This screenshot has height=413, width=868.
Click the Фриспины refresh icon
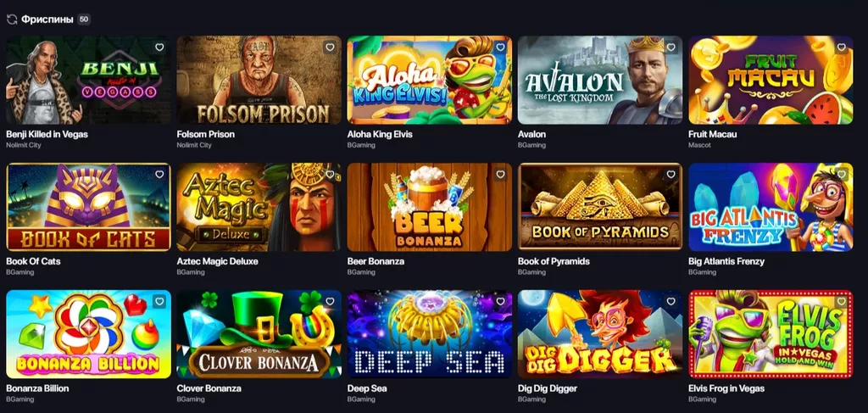point(12,20)
